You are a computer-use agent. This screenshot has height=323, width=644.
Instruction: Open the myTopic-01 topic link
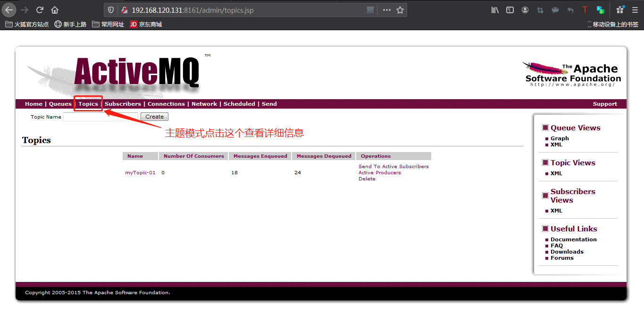point(140,173)
